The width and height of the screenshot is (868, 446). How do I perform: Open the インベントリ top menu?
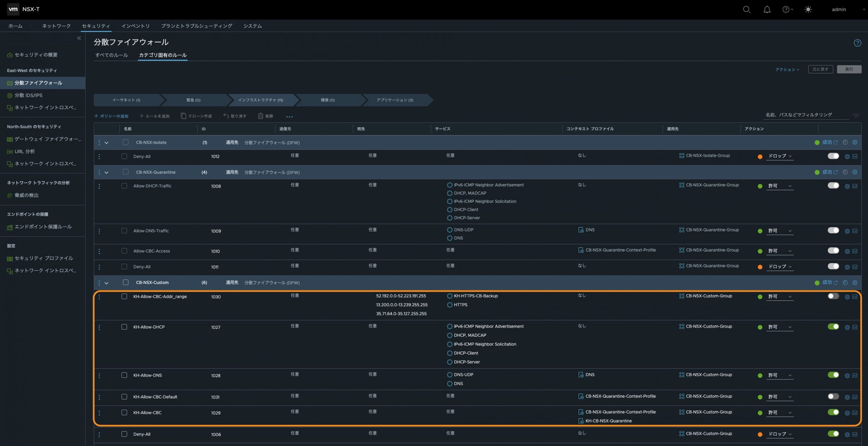click(x=135, y=26)
